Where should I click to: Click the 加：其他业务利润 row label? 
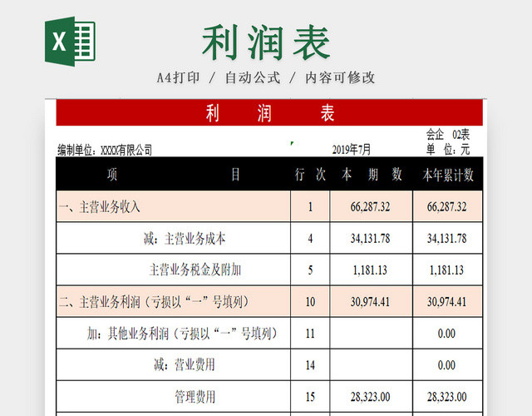(182, 334)
